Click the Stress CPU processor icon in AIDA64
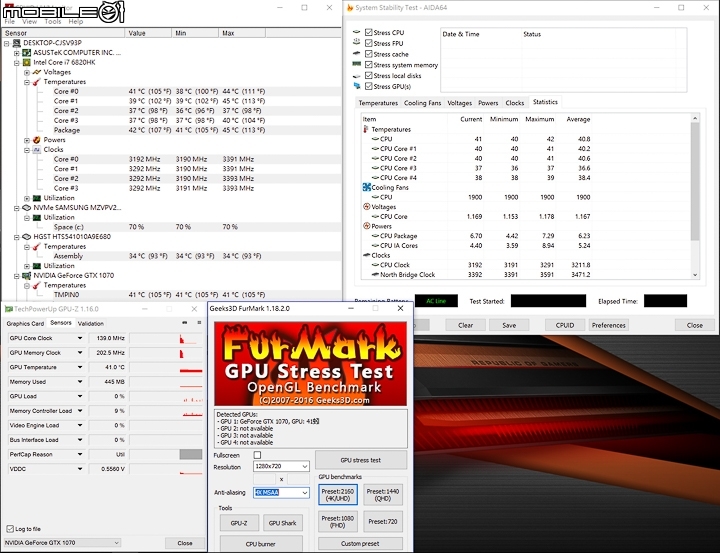The image size is (720, 553). [x=357, y=32]
